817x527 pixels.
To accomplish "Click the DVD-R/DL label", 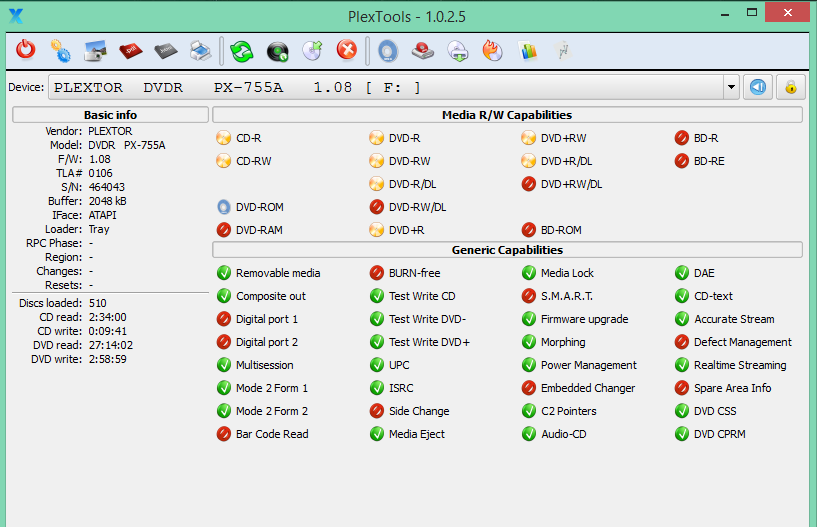I will [x=413, y=184].
